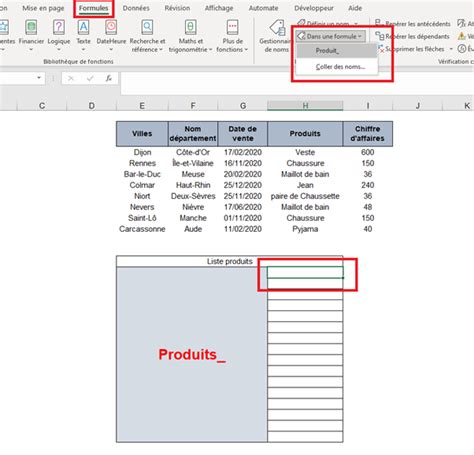
Task: Select the paire de Chaussette cell
Action: click(305, 196)
